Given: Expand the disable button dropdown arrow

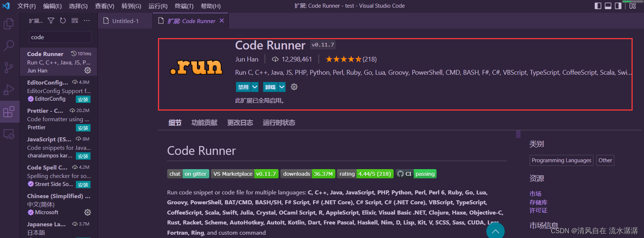Looking at the screenshot, I should click(255, 87).
